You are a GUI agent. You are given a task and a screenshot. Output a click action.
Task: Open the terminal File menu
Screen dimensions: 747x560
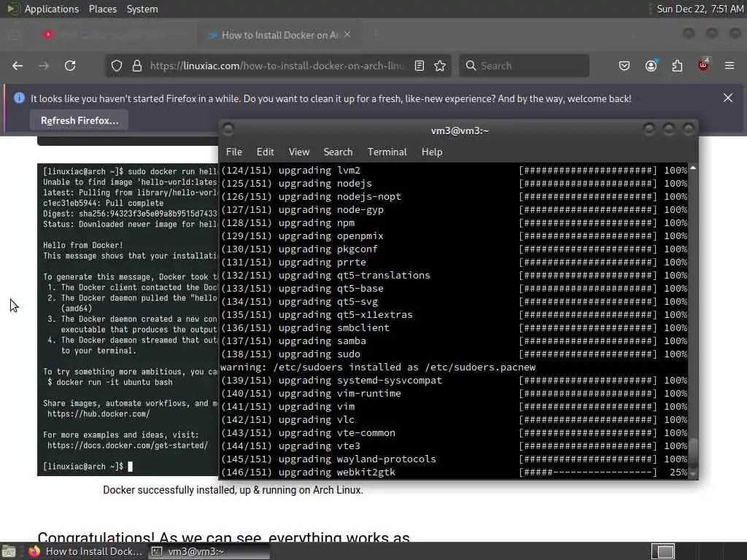(x=234, y=152)
